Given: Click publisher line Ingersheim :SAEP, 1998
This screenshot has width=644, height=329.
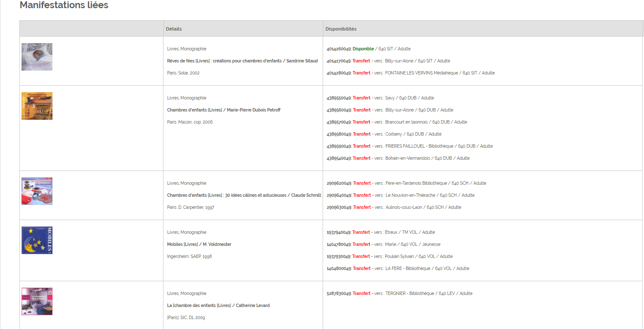Looking at the screenshot, I should (x=189, y=256).
